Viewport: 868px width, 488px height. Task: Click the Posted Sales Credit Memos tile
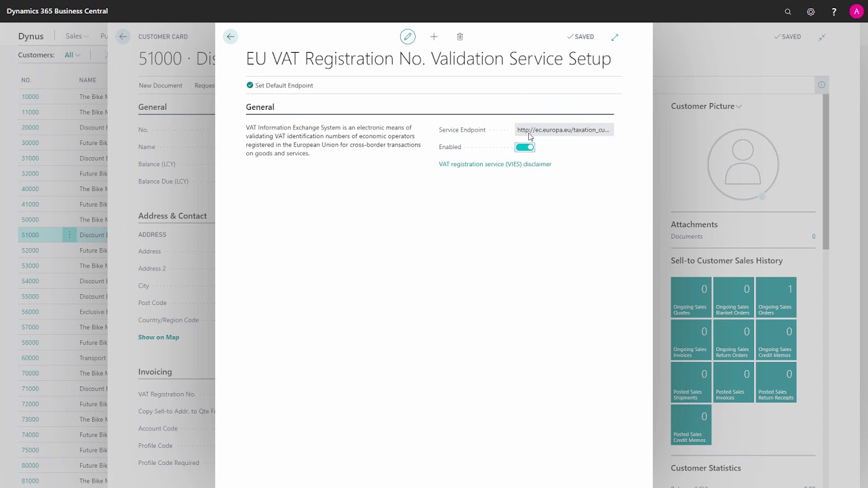click(691, 425)
